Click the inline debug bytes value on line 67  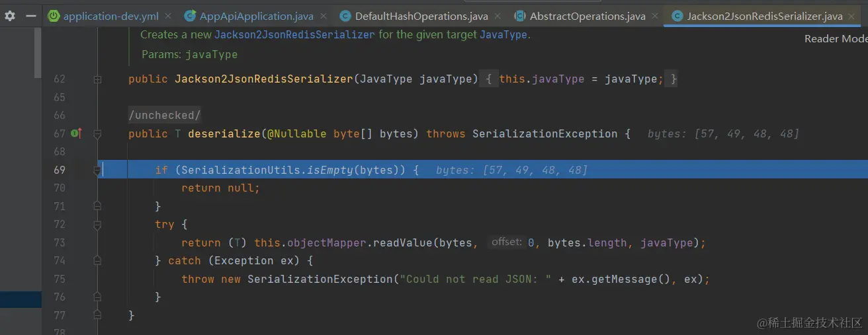coord(723,133)
